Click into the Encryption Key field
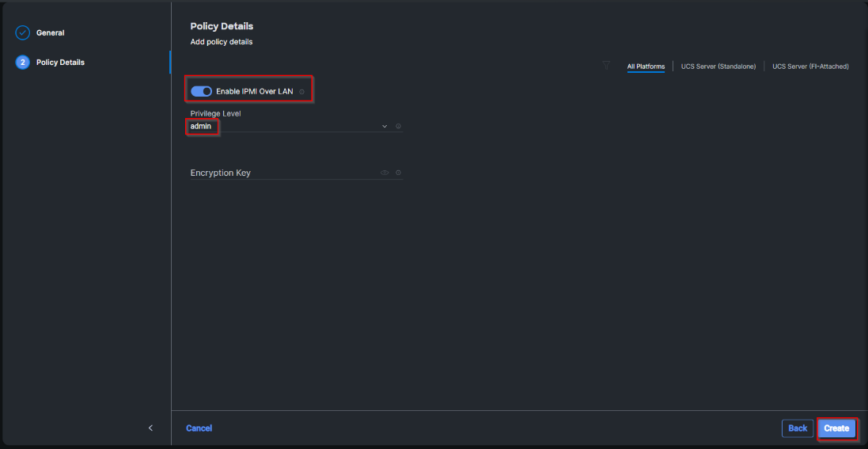Screen dimensions: 868x449 coord(281,173)
